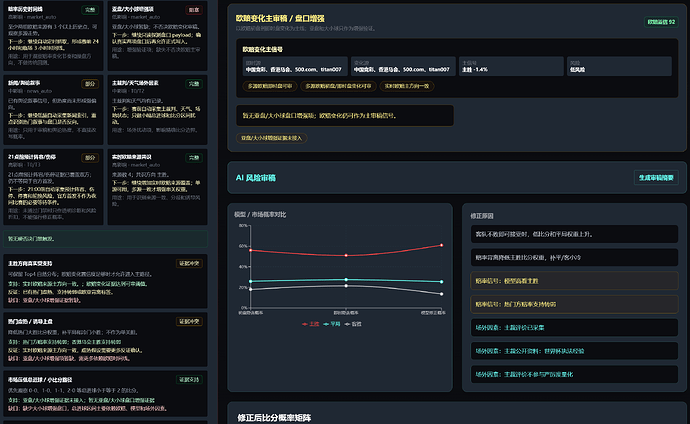This screenshot has width=690, height=424.
Task: Click the 欧赔变化主信号 label
Action: [262, 49]
